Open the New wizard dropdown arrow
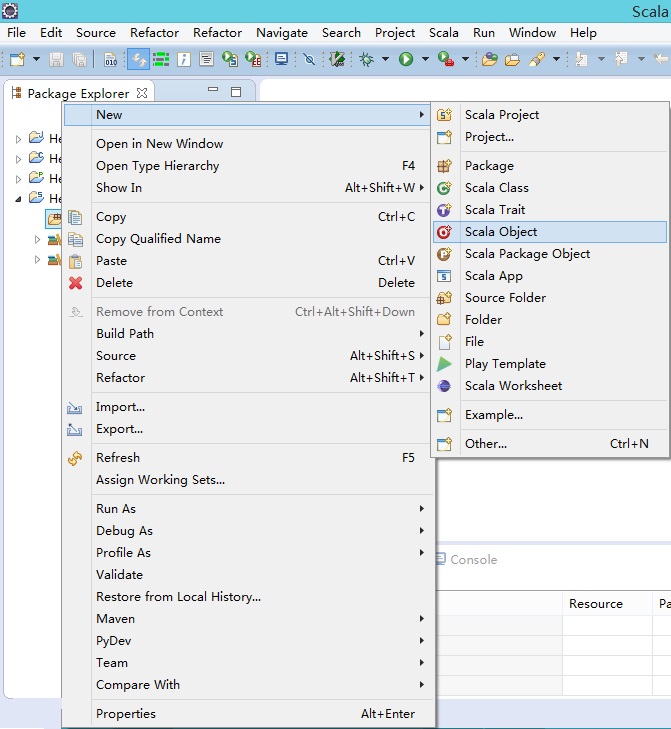Screen dimensions: 671x729 pyautogui.click(x=36, y=60)
